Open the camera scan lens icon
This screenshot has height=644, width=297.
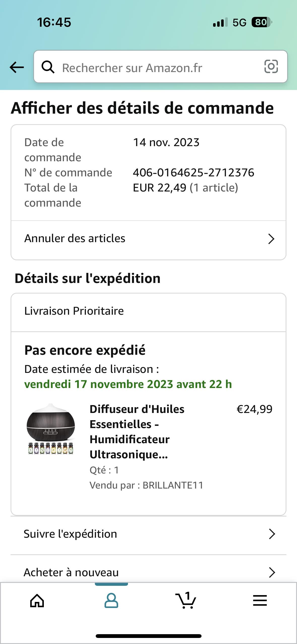tap(271, 67)
